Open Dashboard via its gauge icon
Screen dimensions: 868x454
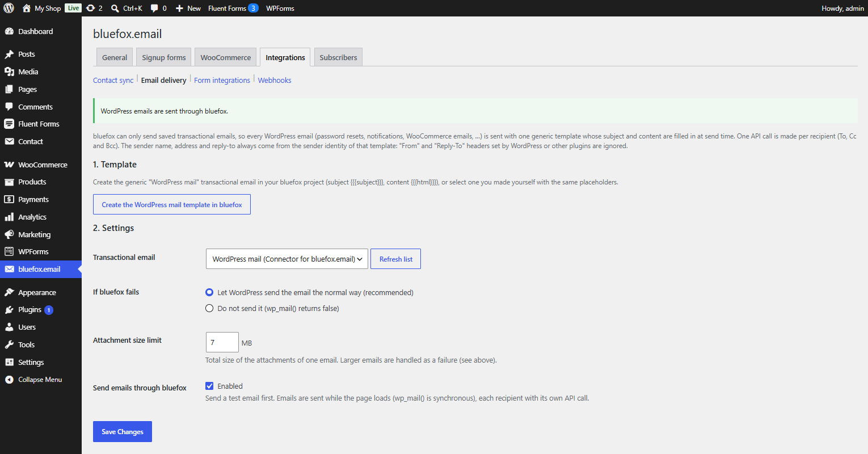click(x=9, y=31)
